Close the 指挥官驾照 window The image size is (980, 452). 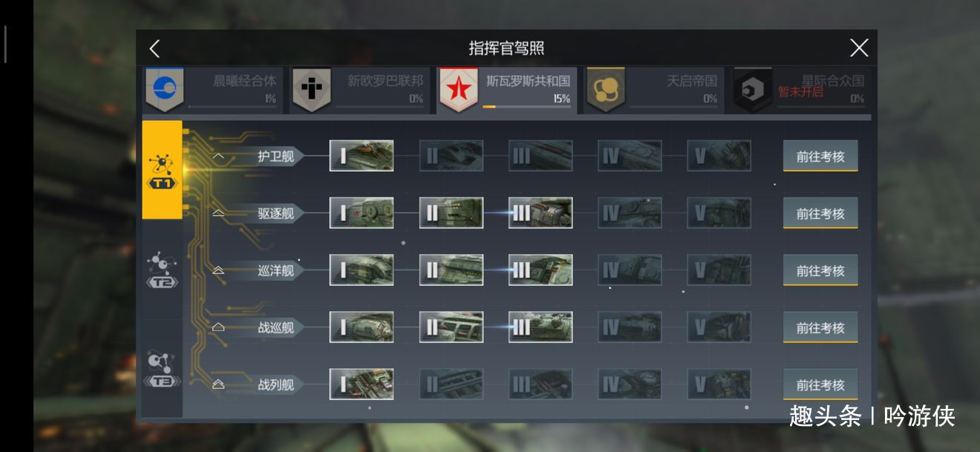[859, 48]
